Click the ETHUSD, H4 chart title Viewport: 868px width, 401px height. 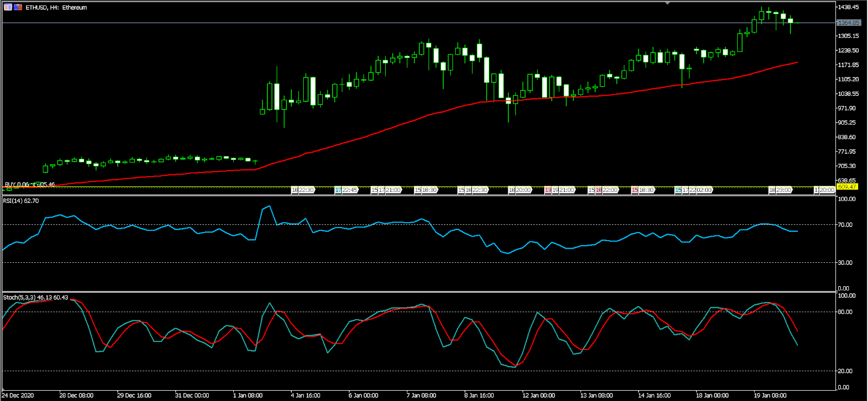(x=56, y=8)
